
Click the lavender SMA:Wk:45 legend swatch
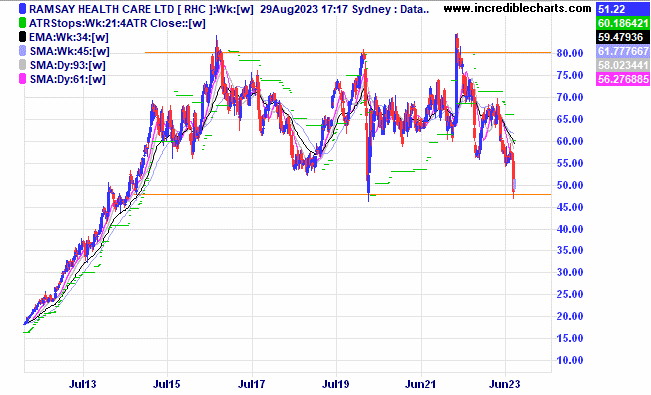click(x=22, y=52)
